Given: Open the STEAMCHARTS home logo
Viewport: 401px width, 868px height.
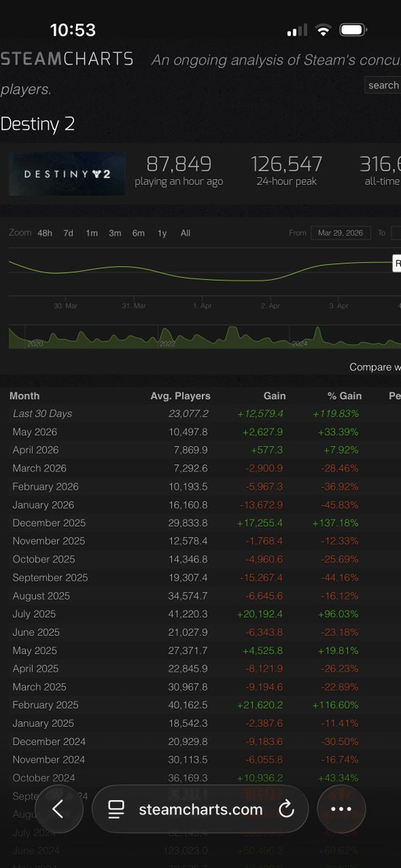Looking at the screenshot, I should [67, 59].
